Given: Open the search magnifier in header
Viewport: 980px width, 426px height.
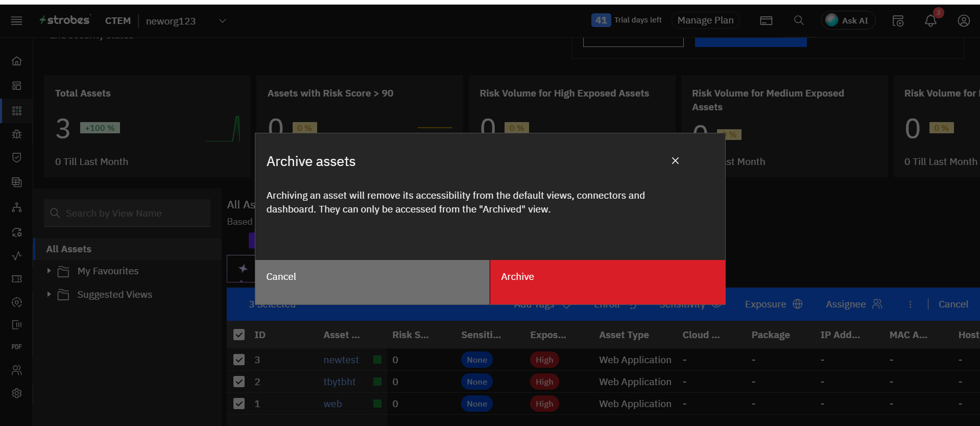Looking at the screenshot, I should (x=799, y=20).
